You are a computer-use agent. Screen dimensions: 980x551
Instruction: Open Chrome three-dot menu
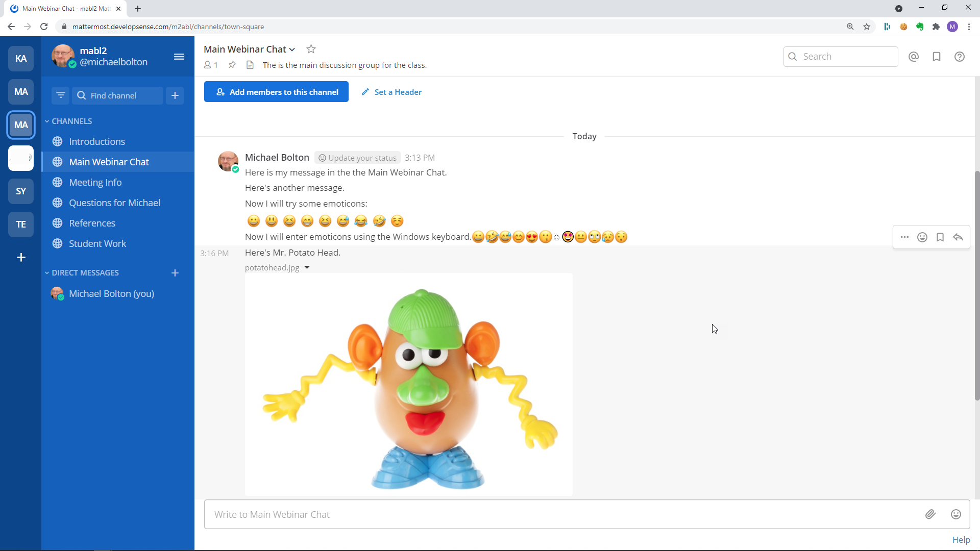tap(969, 27)
